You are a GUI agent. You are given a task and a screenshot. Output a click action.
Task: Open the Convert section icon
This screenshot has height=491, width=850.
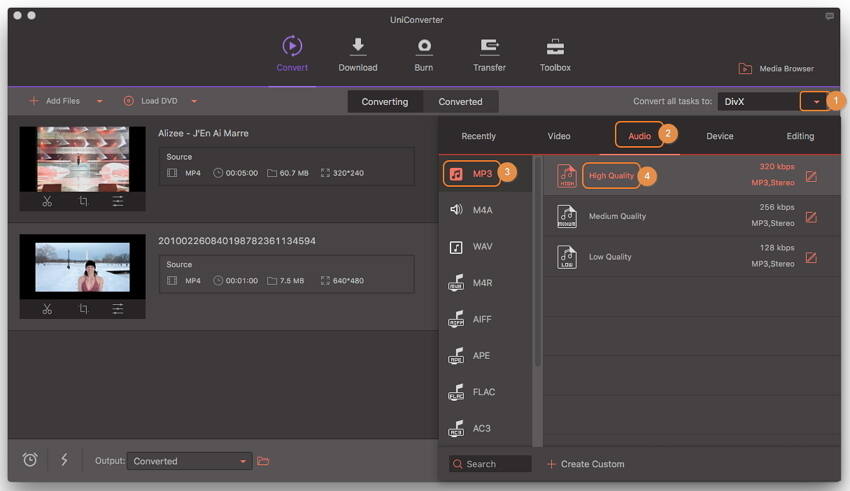click(x=292, y=46)
